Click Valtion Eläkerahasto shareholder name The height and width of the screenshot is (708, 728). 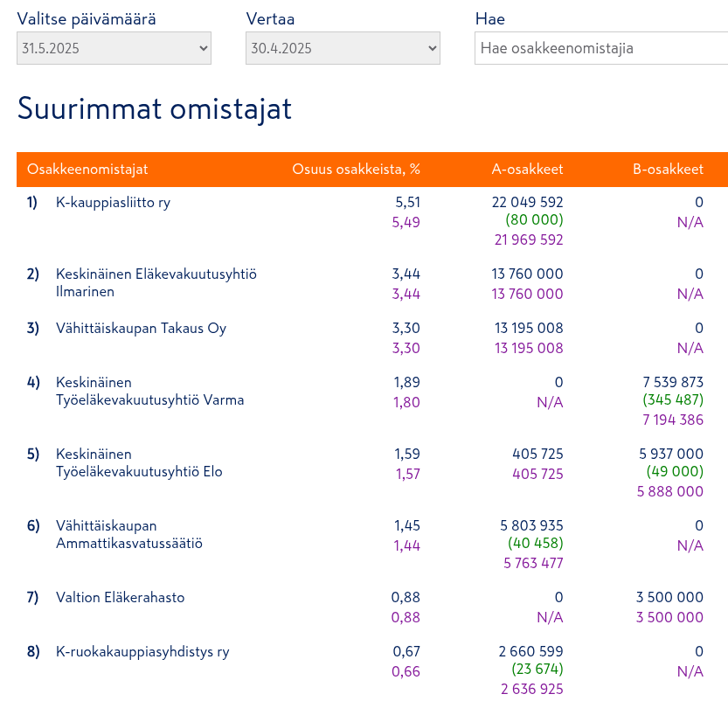tap(120, 598)
